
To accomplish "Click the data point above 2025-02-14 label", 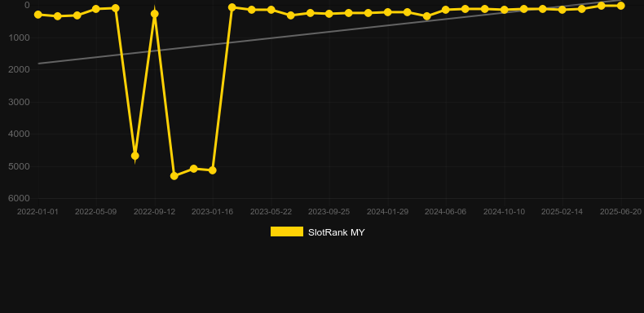I will 562,10.
